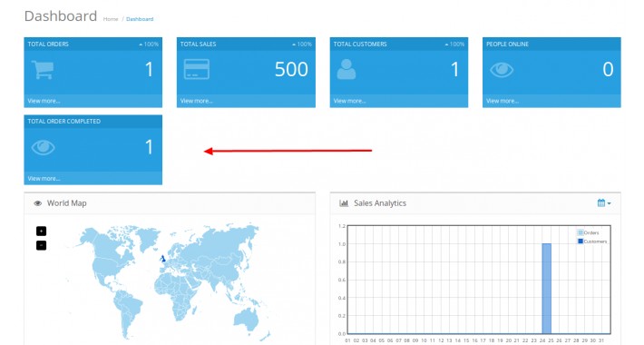Click the eye icon in People Online tile
Image resolution: width=644 pixels, height=345 pixels.
502,70
